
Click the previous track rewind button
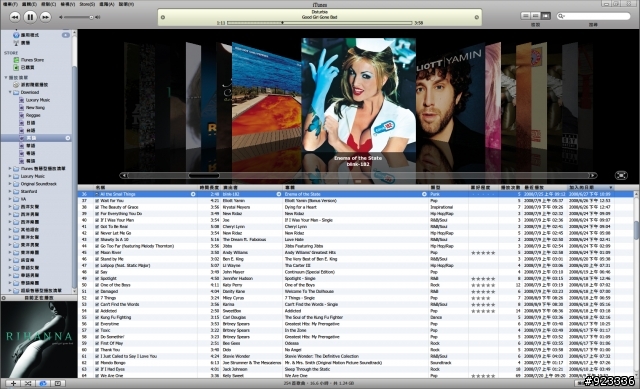tap(15, 17)
